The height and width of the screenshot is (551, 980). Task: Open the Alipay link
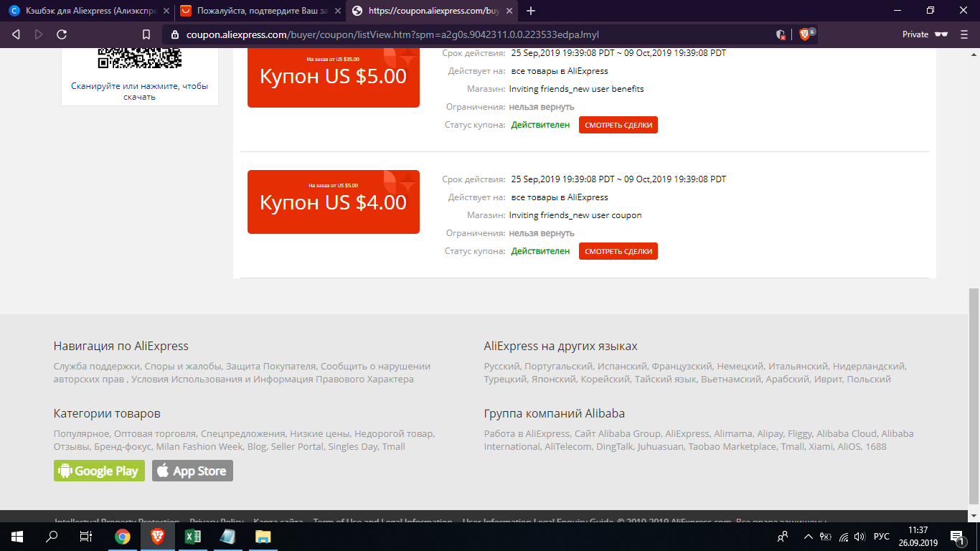771,433
